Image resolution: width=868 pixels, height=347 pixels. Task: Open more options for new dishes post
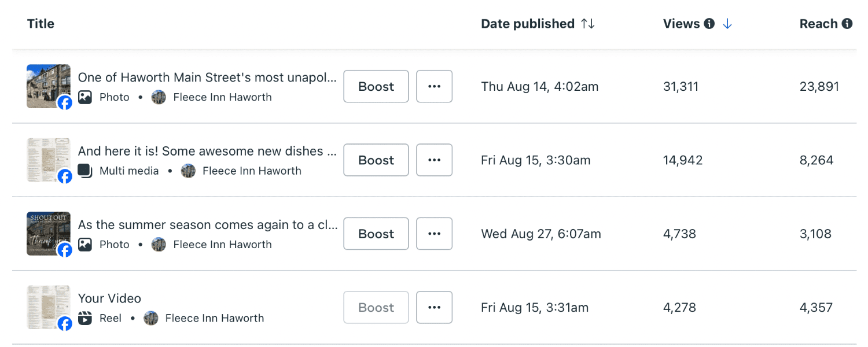point(434,160)
